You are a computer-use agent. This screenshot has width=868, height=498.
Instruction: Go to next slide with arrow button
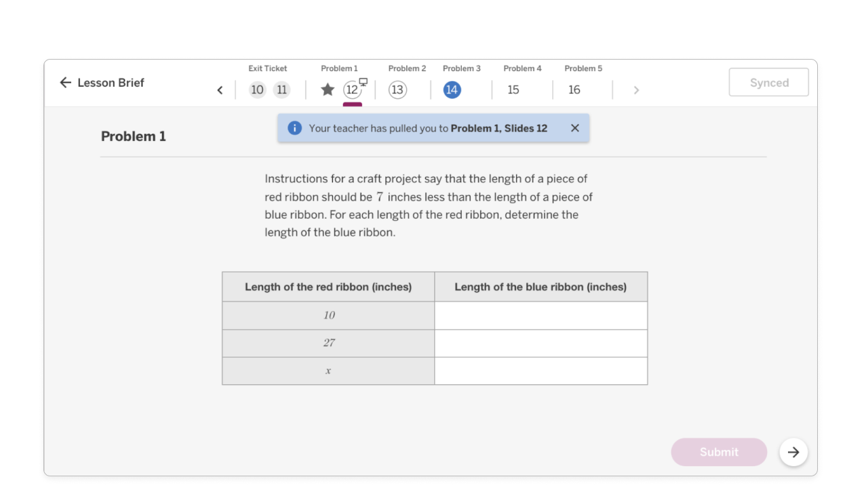pyautogui.click(x=793, y=452)
